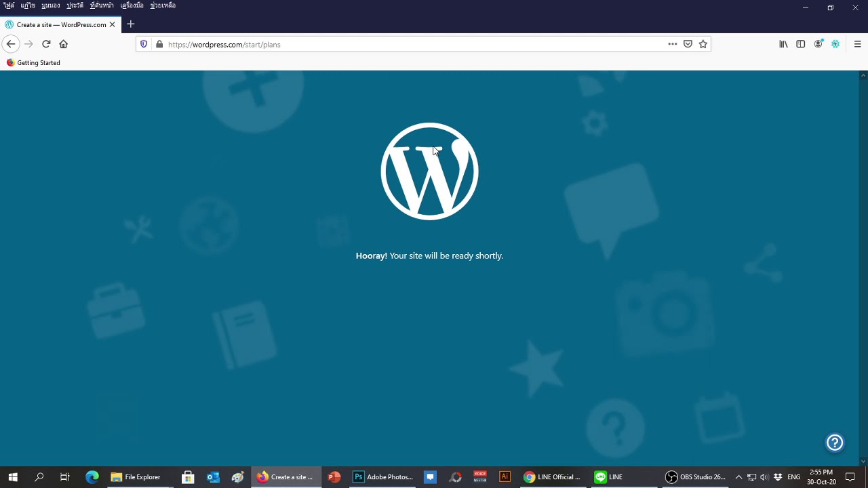Viewport: 868px width, 488px height.
Task: Click the page vertical scrollbar
Action: tap(863, 268)
